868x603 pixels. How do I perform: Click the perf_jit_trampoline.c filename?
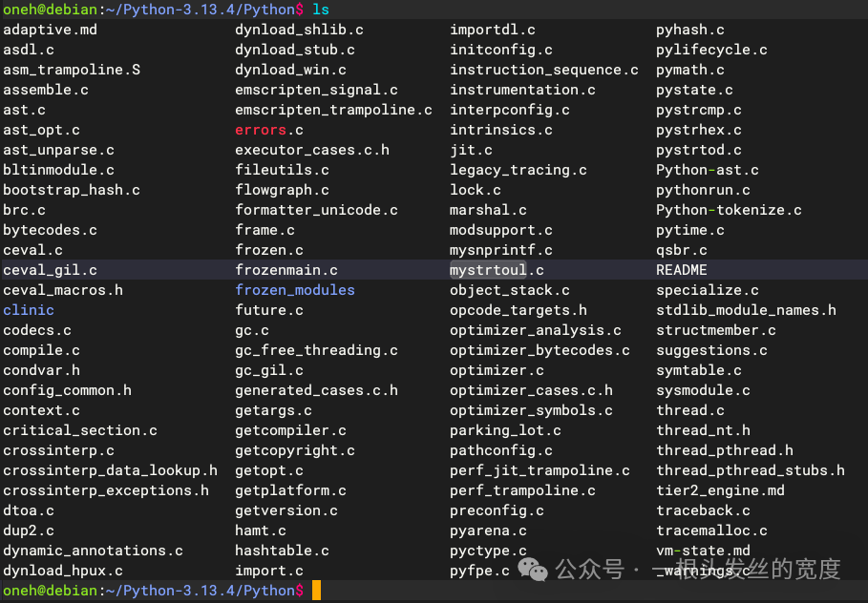point(540,470)
